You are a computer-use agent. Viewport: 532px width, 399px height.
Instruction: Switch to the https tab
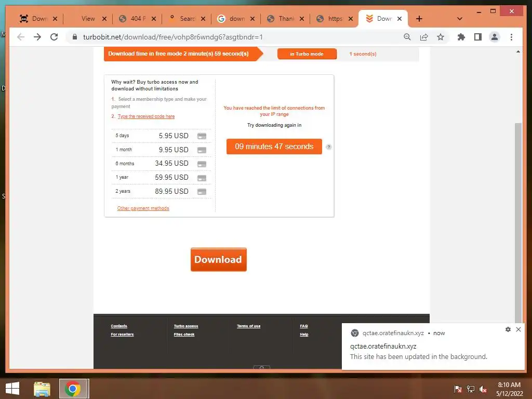[x=334, y=19]
